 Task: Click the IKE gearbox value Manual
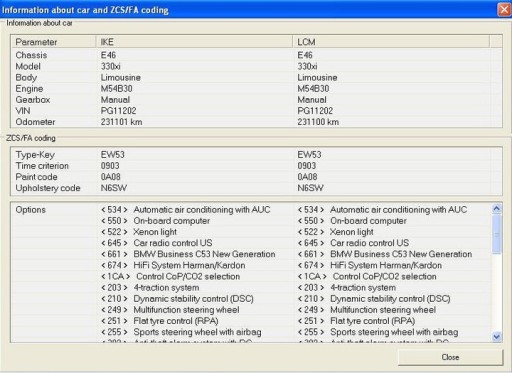coord(115,100)
